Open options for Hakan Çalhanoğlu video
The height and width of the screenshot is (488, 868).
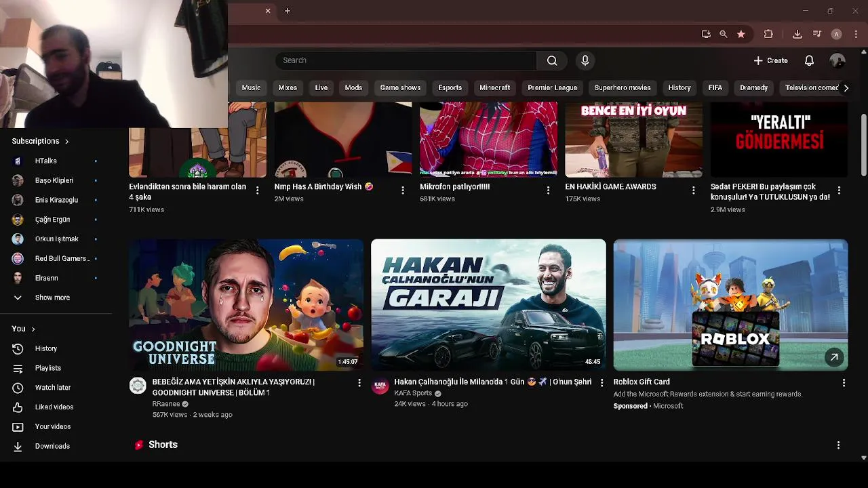[x=601, y=383]
